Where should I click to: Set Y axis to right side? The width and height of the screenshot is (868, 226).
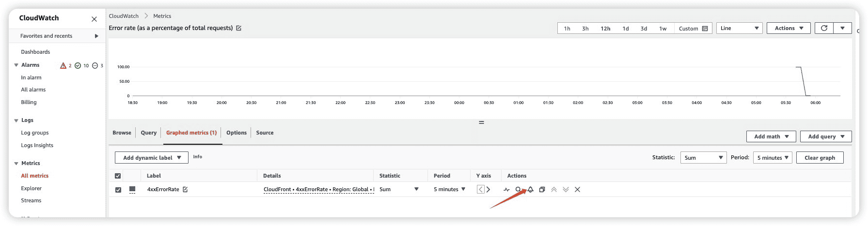[488, 189]
